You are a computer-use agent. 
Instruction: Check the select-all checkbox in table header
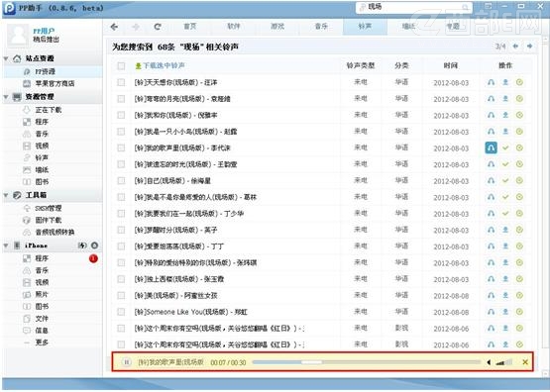[121, 66]
